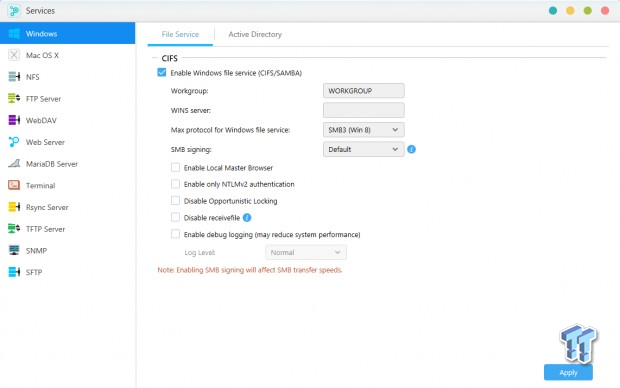Enable Local Master Browser checkbox

click(175, 167)
